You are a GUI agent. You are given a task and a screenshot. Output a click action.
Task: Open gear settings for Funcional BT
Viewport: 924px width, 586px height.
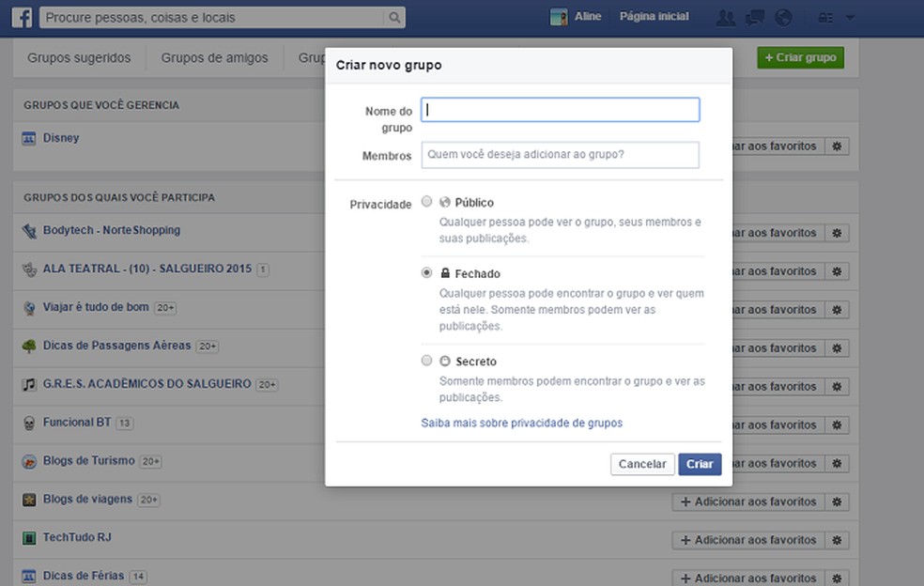coord(837,425)
